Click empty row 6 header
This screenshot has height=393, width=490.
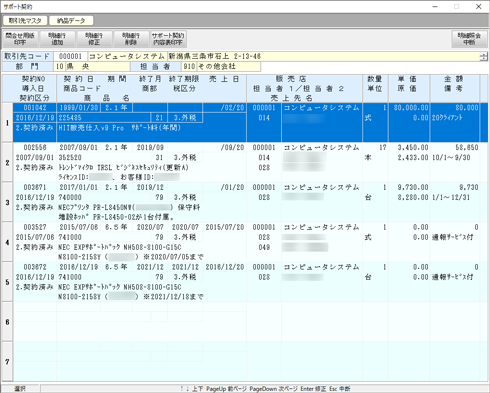[x=7, y=322]
